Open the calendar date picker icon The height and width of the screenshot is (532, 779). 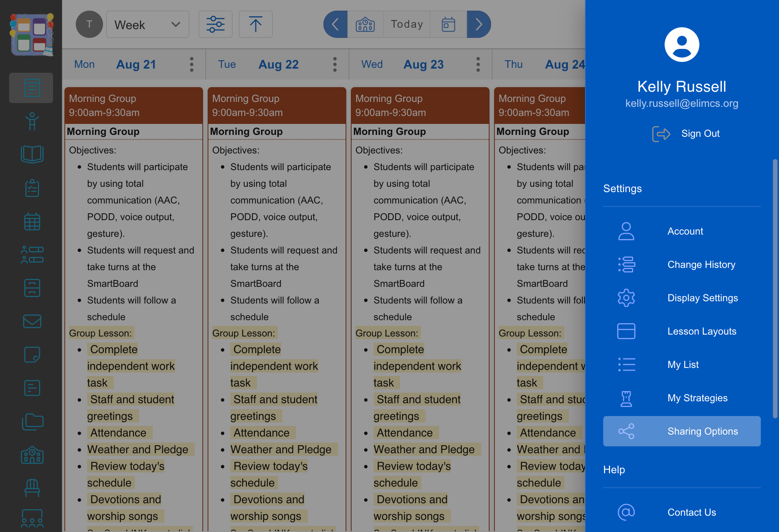pos(449,24)
